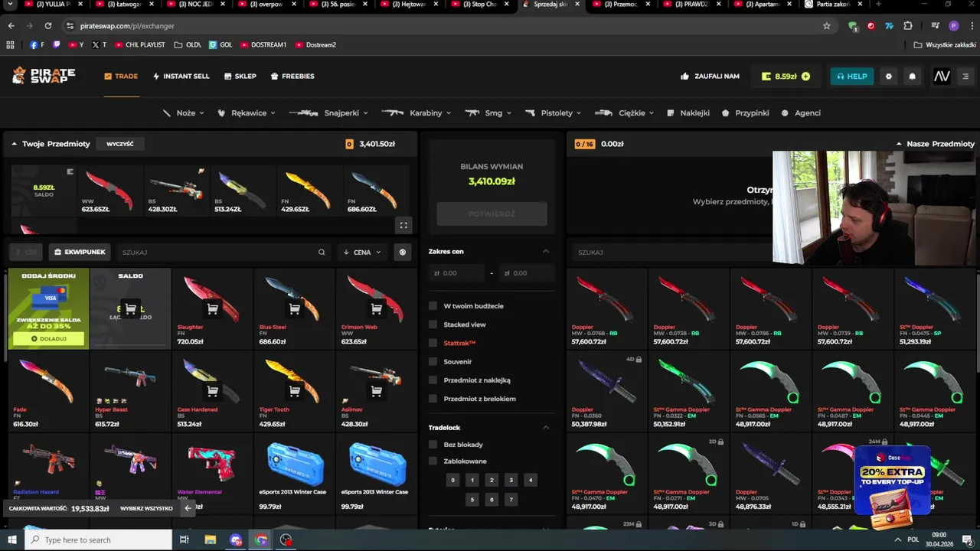The height and width of the screenshot is (551, 980).
Task: Add Case Hardened knife via cart icon
Action: tap(212, 391)
